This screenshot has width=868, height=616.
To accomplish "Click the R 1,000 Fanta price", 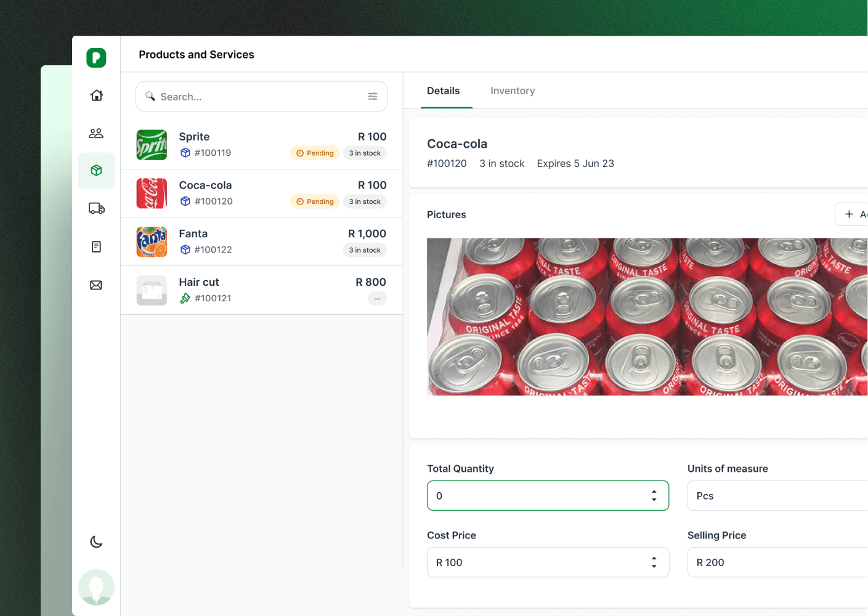I will pos(367,233).
